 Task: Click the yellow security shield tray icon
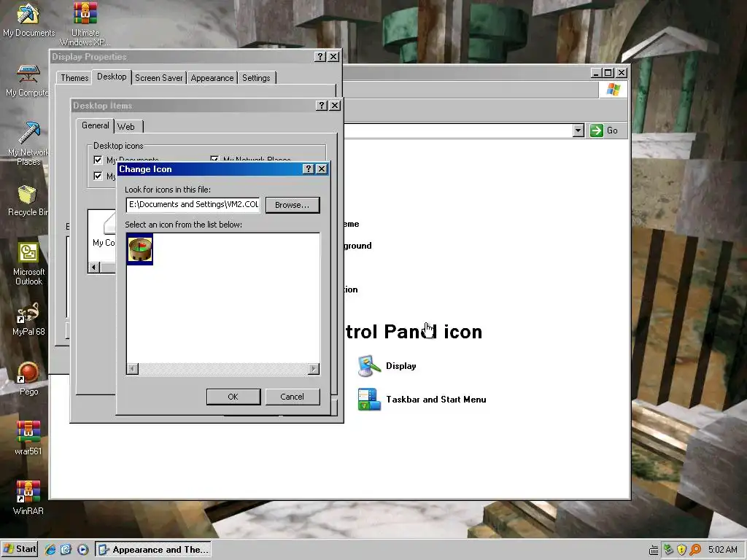click(681, 550)
